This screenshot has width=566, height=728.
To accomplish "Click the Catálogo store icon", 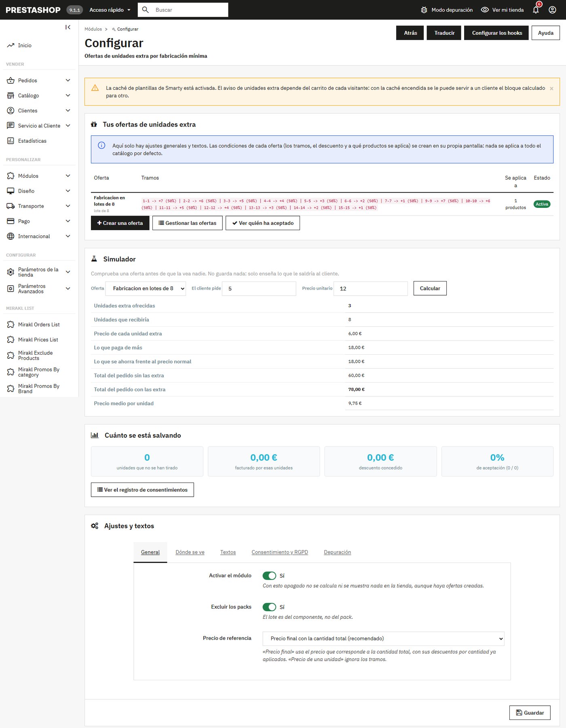I will coord(11,95).
